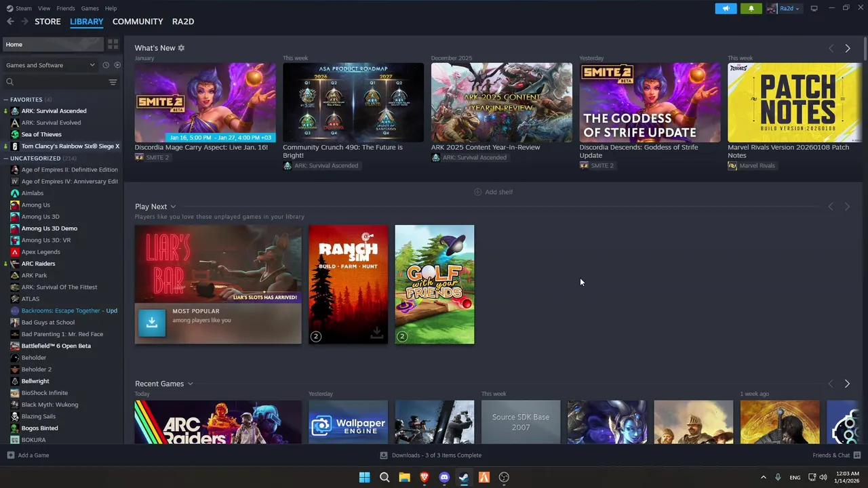
Task: Open Source SDK Base 2007 tile
Action: (x=521, y=422)
